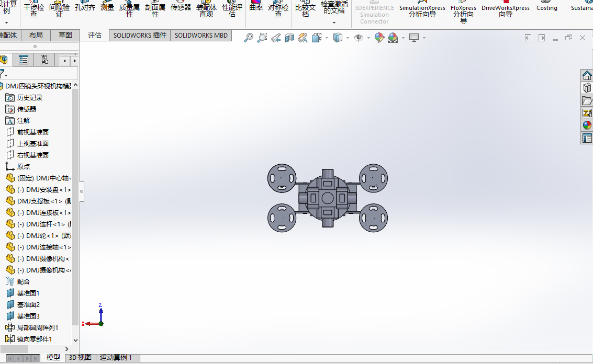Open the Costing tool
593x364 pixels.
[547, 7]
